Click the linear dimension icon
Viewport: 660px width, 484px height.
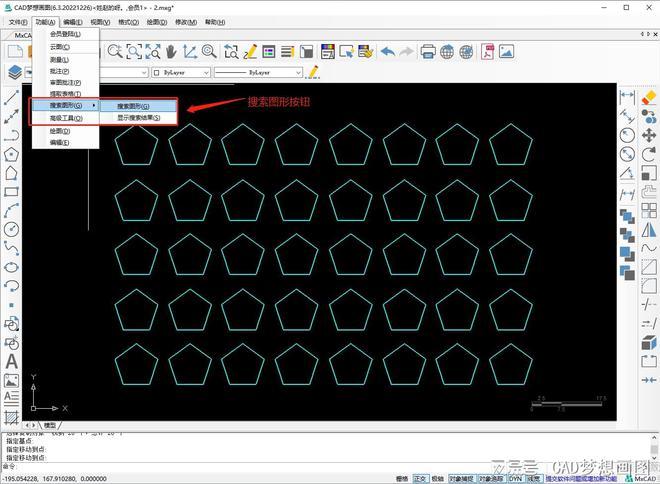[x=627, y=96]
